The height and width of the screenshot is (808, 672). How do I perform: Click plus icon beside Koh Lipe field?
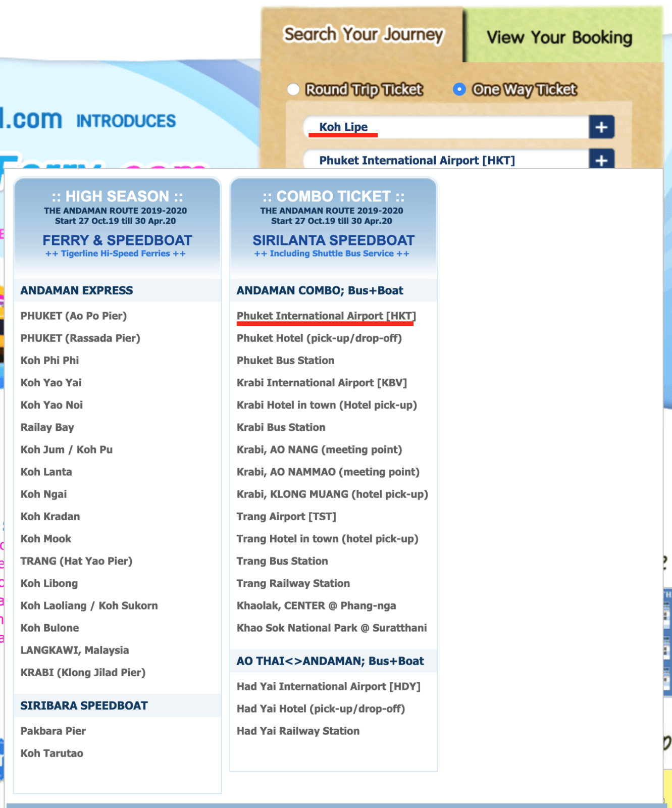[x=601, y=127]
